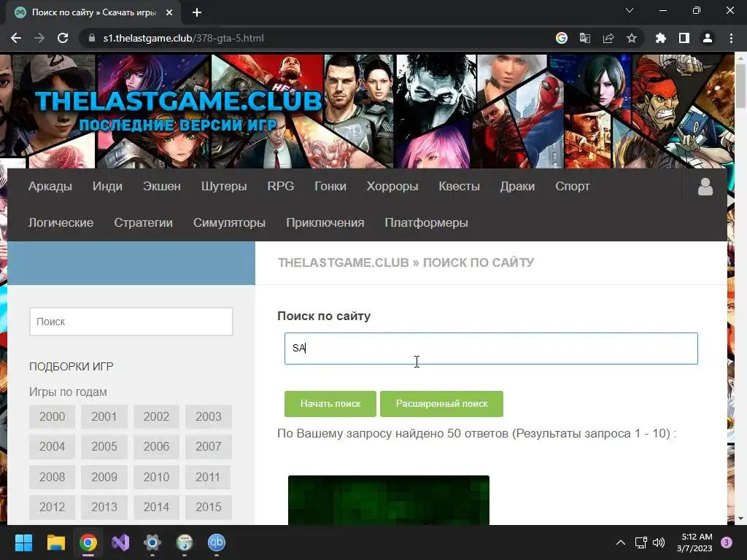The width and height of the screenshot is (747, 560).
Task: Show hidden system tray icons
Action: click(x=621, y=542)
